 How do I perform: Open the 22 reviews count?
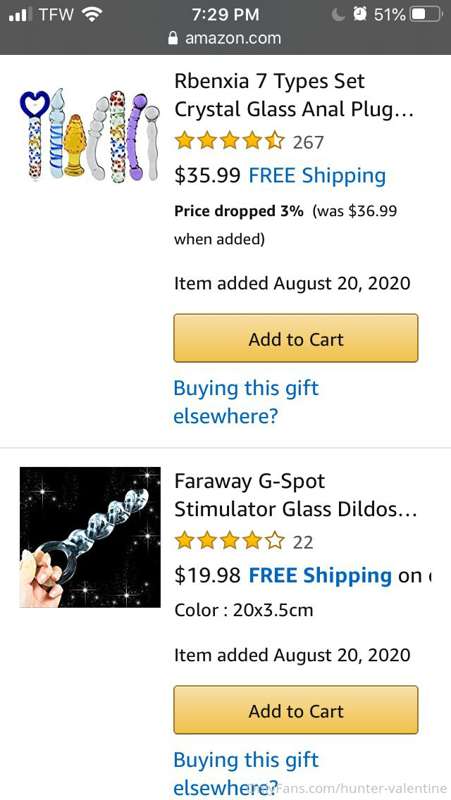click(x=303, y=542)
